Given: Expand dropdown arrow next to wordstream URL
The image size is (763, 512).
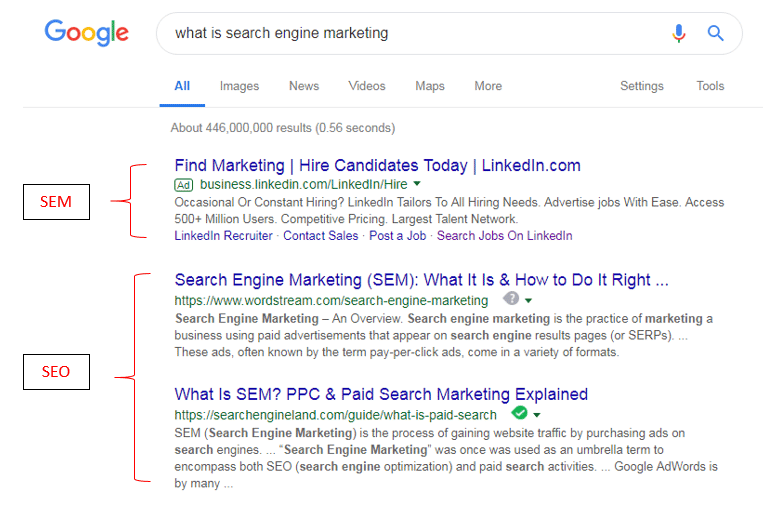Looking at the screenshot, I should click(528, 300).
